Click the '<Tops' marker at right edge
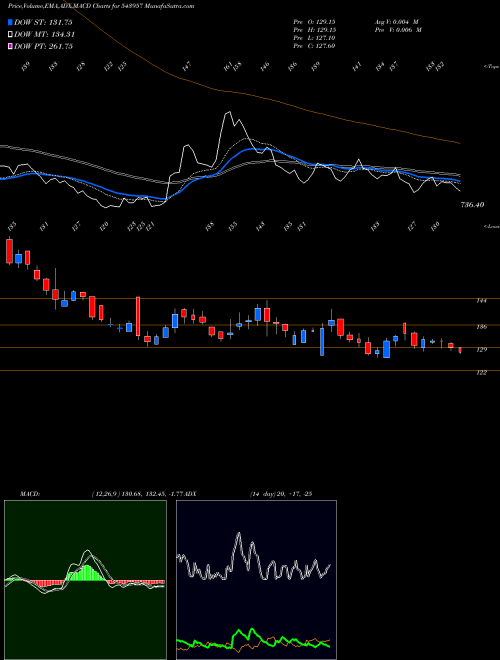 coord(491,67)
